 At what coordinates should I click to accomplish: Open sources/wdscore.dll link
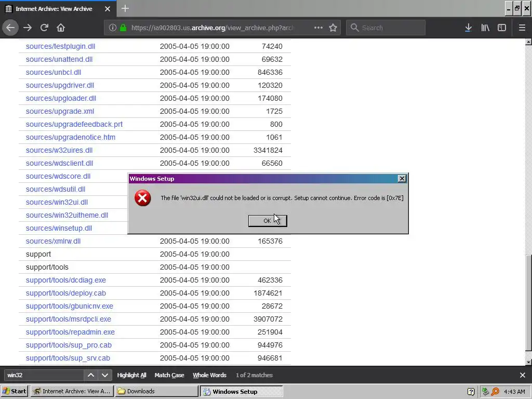(x=58, y=176)
